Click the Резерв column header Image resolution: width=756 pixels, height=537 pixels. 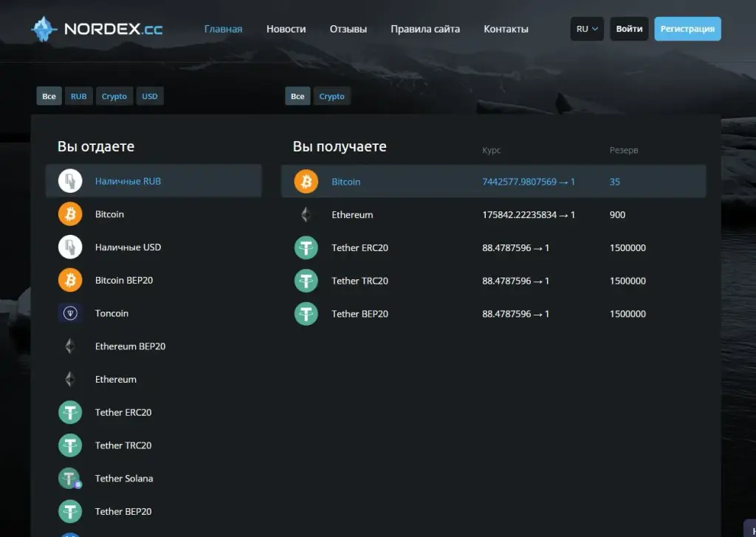click(624, 150)
